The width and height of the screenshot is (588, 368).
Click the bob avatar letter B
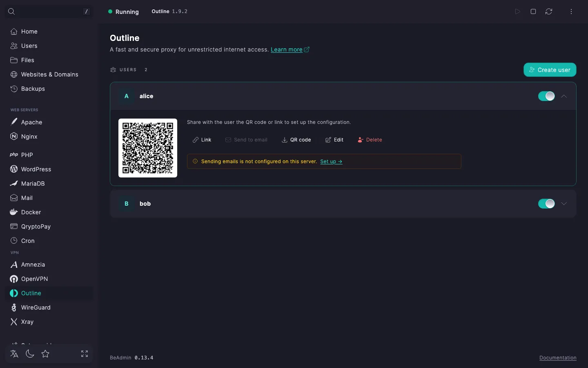127,204
